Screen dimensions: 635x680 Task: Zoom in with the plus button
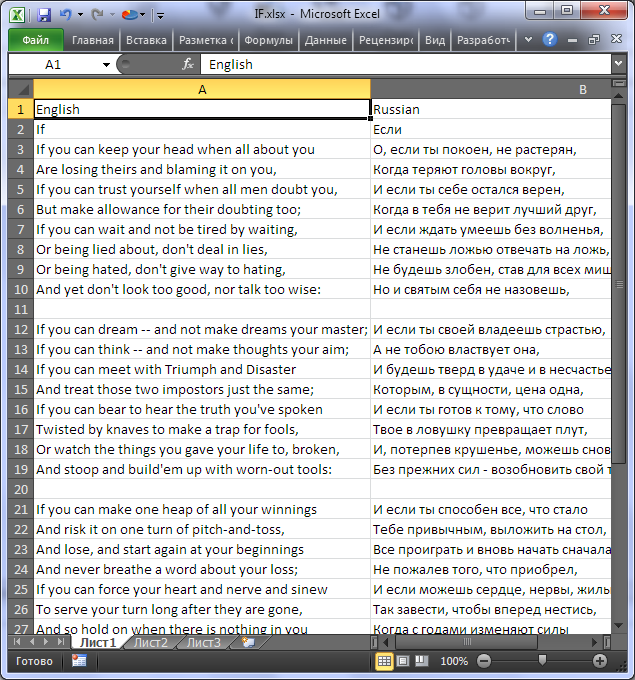click(x=600, y=661)
